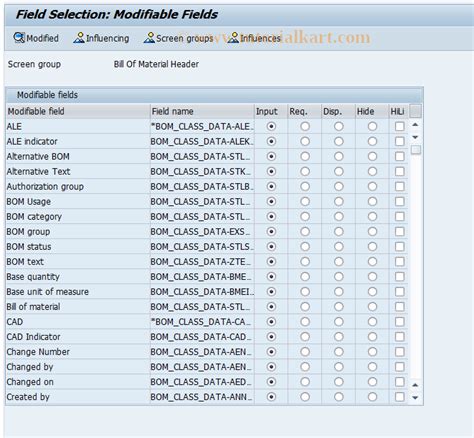Viewport: 474px width, 438px height.
Task: Click field name BOM_CLASS_DATA-CAD
Action: (202, 337)
